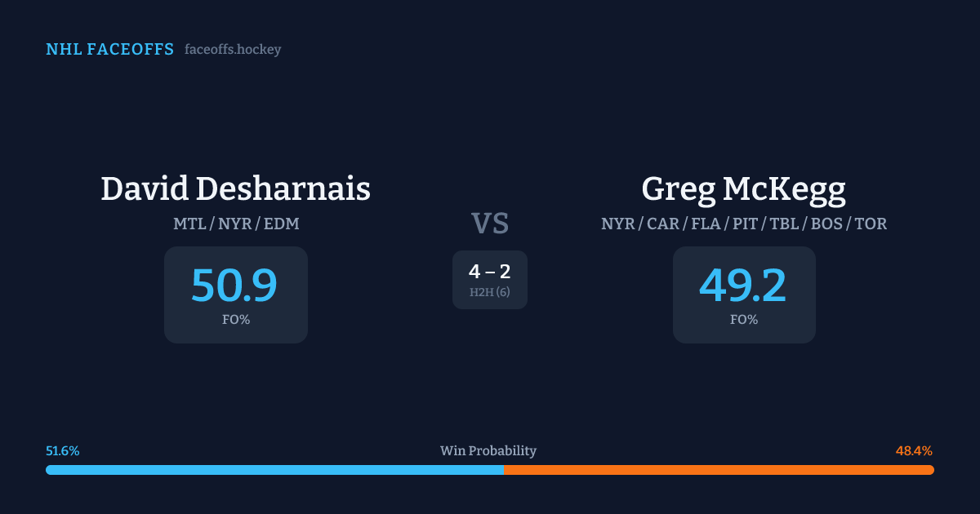Viewport: 980px width, 514px height.
Task: Click the blue segment of probability bar
Action: point(274,470)
